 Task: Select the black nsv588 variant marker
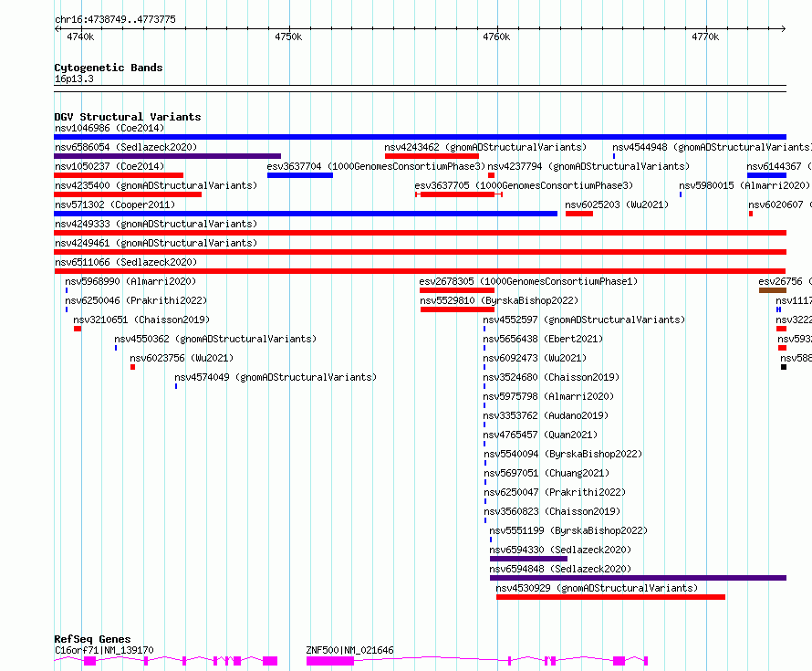(784, 367)
